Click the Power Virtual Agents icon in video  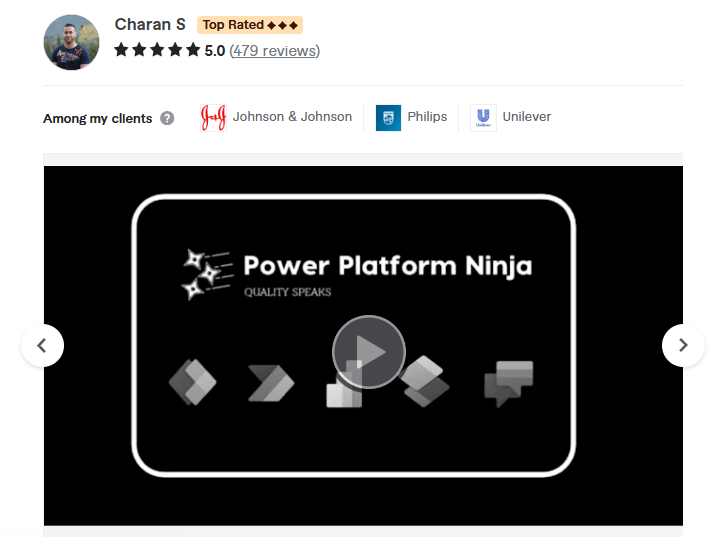pyautogui.click(x=509, y=384)
